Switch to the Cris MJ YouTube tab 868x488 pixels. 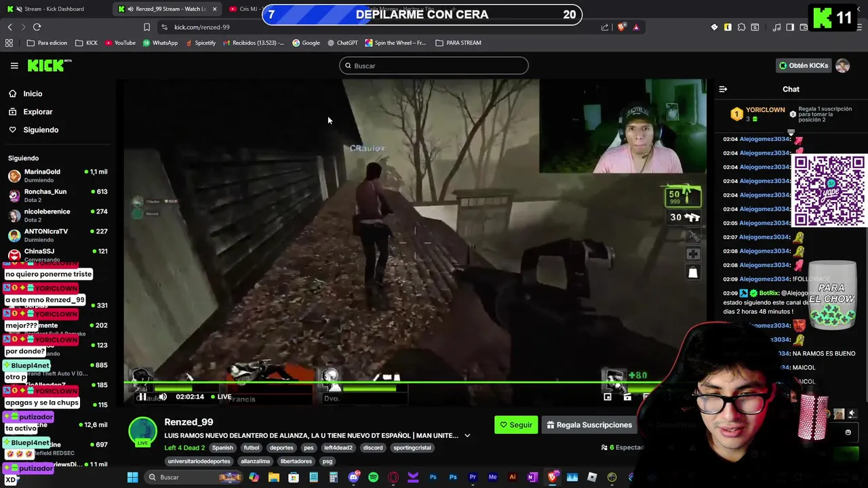tap(245, 9)
